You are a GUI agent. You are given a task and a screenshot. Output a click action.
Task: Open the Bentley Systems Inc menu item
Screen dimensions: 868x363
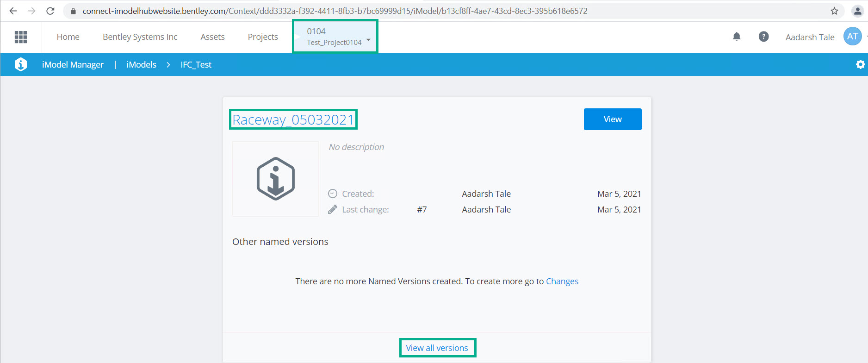tap(140, 37)
